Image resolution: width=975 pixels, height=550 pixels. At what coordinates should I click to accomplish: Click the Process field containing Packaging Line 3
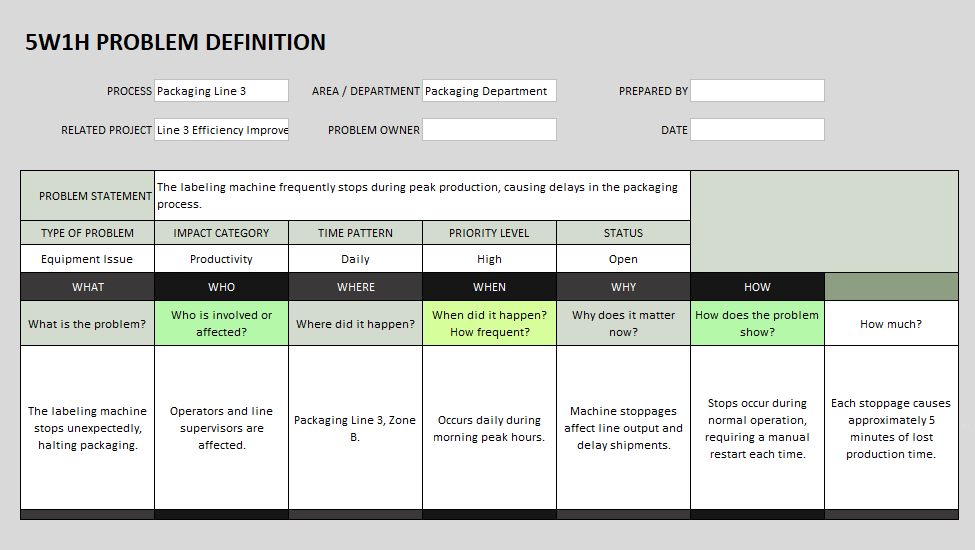pos(221,91)
